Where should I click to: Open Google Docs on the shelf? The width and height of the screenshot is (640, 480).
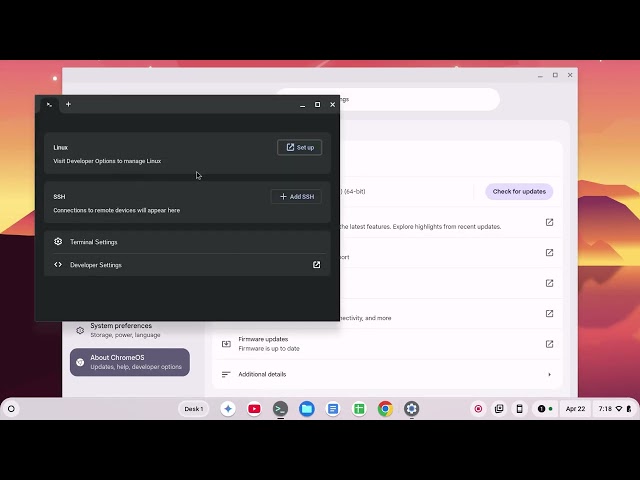coord(333,409)
